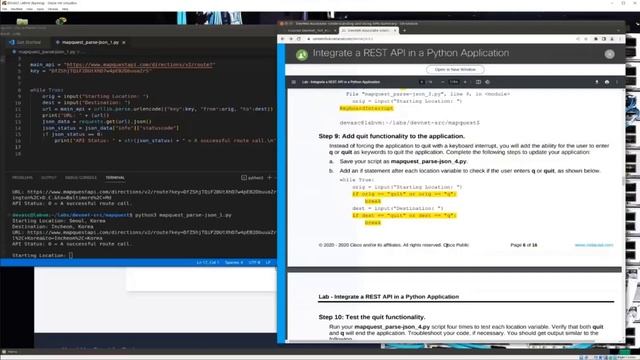The width and height of the screenshot is (640, 360).
Task: Open the File menu of VirtualBox window
Action: [x=4, y=9]
